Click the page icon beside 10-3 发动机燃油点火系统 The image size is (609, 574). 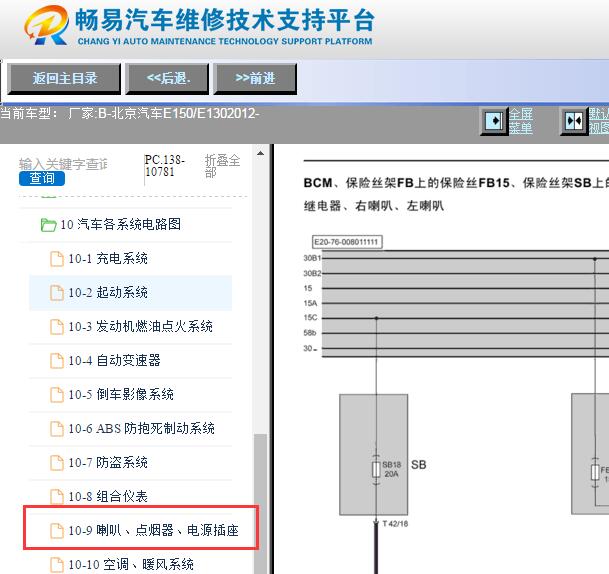(57, 327)
